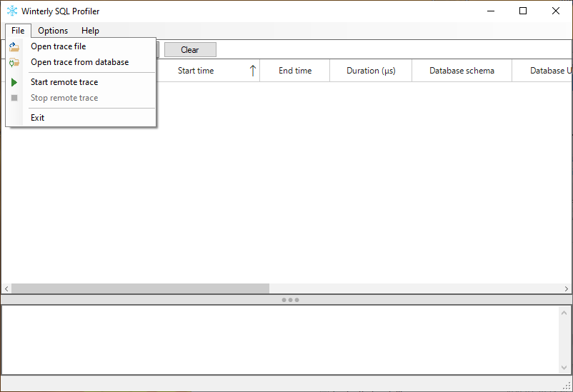This screenshot has width=573, height=392.
Task: Click the Database schema column header
Action: click(462, 71)
